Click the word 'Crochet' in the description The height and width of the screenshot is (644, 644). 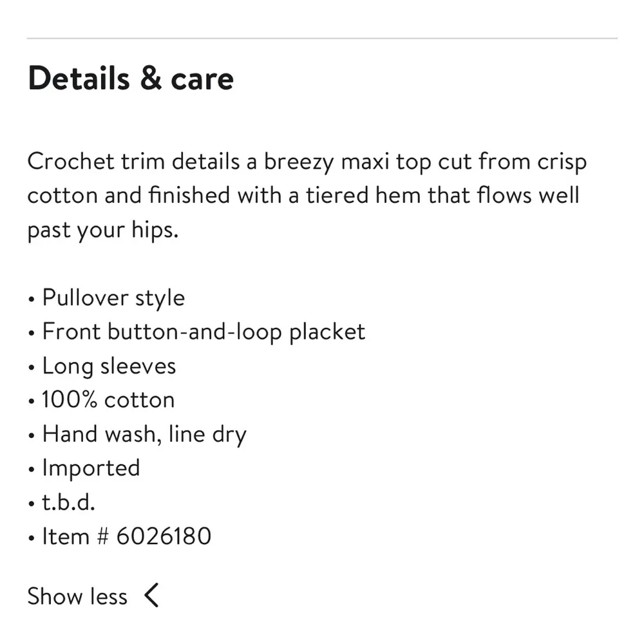pyautogui.click(x=70, y=161)
